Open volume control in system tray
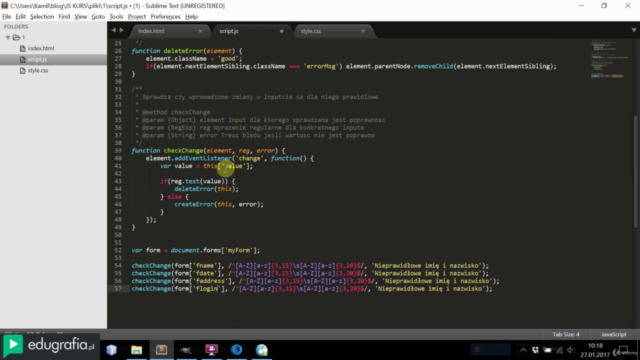Image resolution: width=640 pixels, height=360 pixels. (x=571, y=350)
